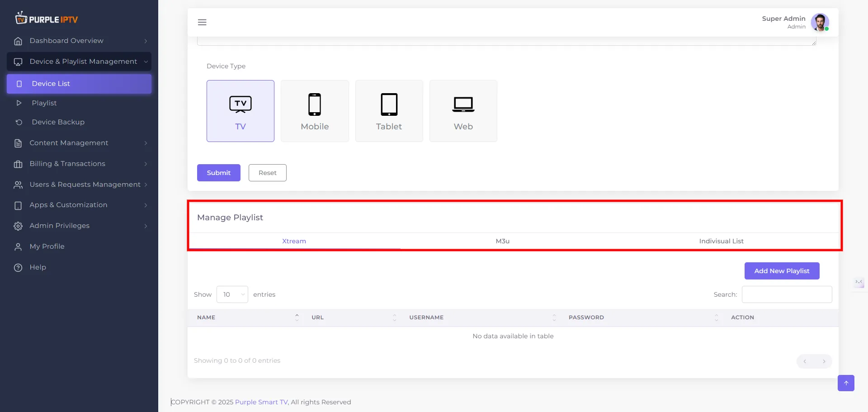The width and height of the screenshot is (868, 412).
Task: Click the Dashboard Overview home icon
Action: coord(18,41)
